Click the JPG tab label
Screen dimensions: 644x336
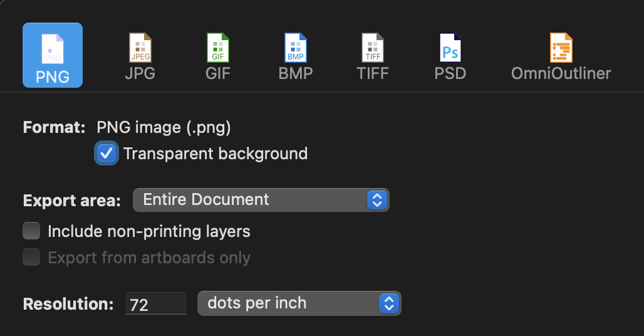click(x=140, y=73)
